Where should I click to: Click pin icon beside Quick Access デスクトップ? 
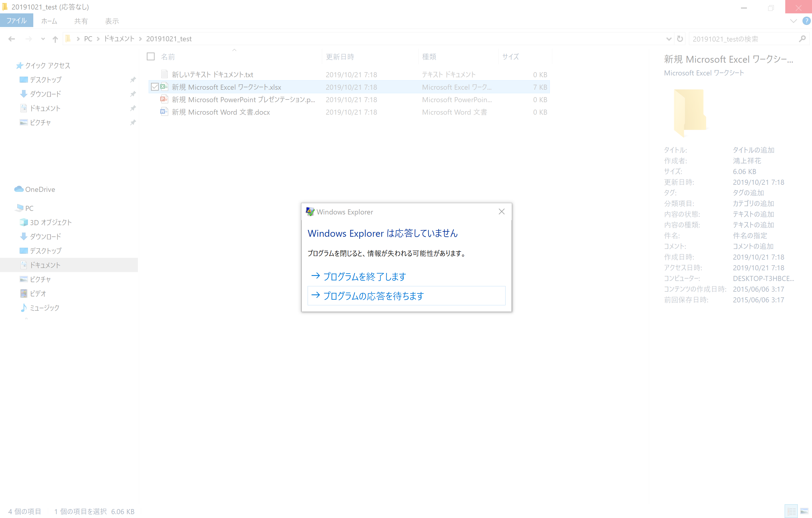(133, 80)
